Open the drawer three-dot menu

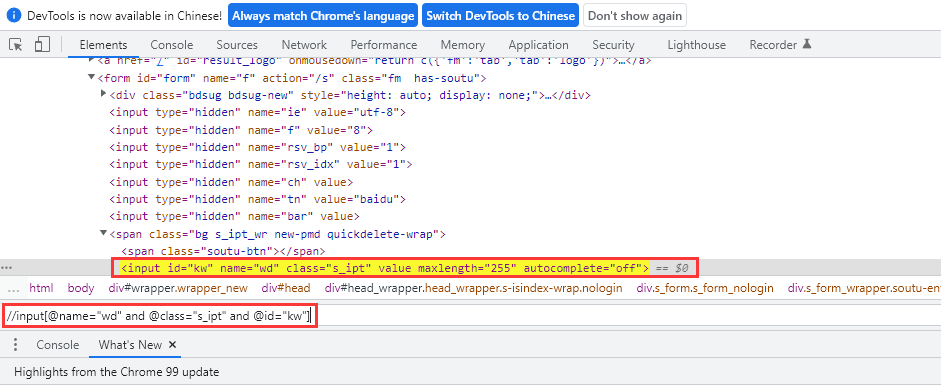(16, 344)
